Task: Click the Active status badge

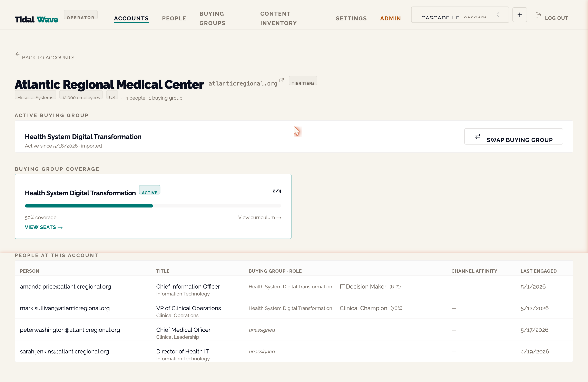Action: click(149, 190)
